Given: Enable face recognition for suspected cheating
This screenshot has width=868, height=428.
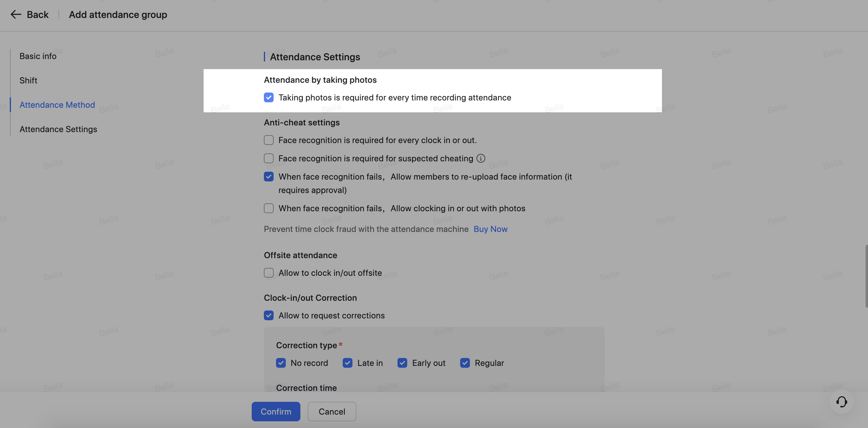Looking at the screenshot, I should click(x=268, y=158).
